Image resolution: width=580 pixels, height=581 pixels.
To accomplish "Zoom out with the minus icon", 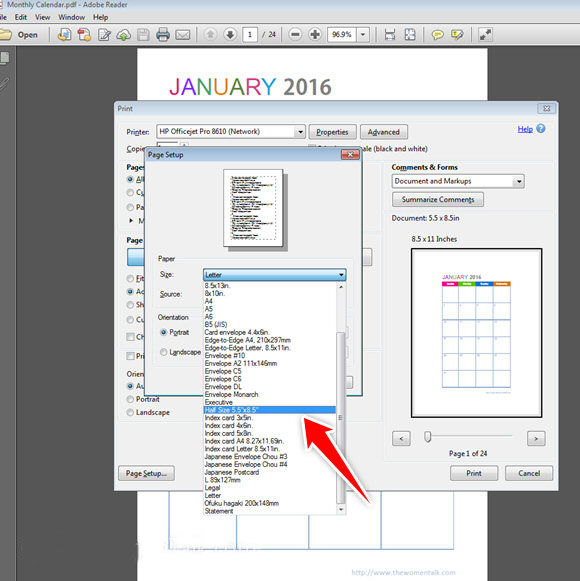I will pos(295,35).
